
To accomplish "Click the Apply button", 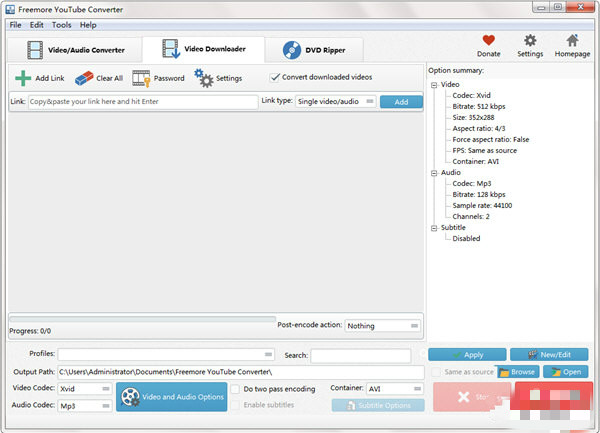I will click(x=467, y=355).
